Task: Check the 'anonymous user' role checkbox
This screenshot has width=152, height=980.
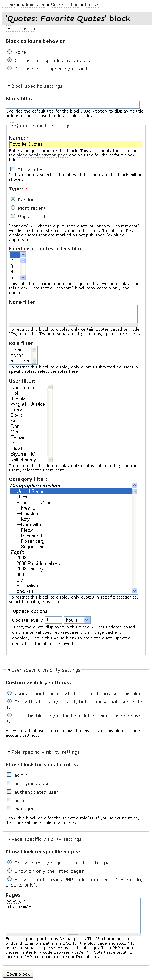Action: coord(9,783)
